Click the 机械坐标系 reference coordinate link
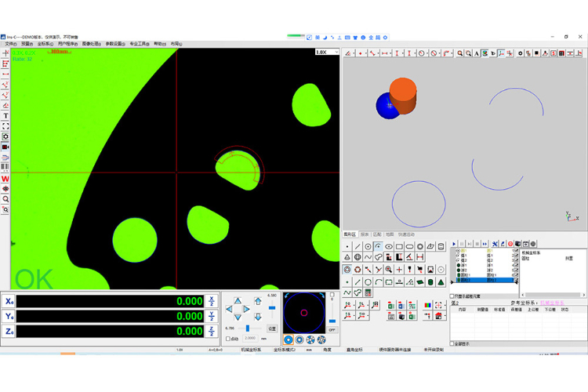Screen dimensions: 588x392 (551, 302)
